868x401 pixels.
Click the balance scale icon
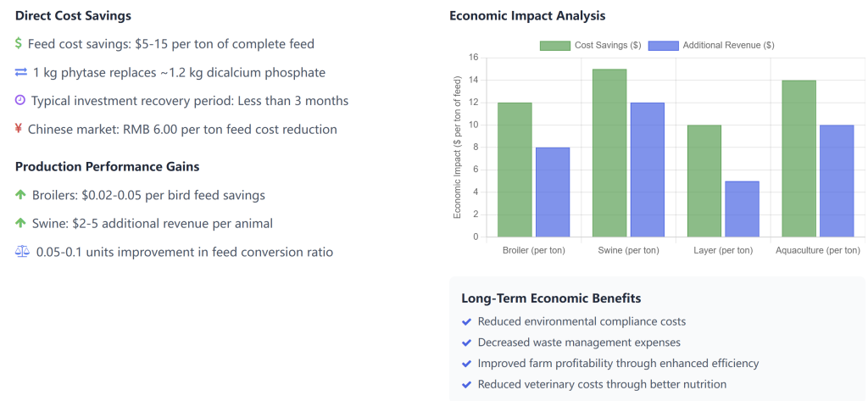[22, 252]
